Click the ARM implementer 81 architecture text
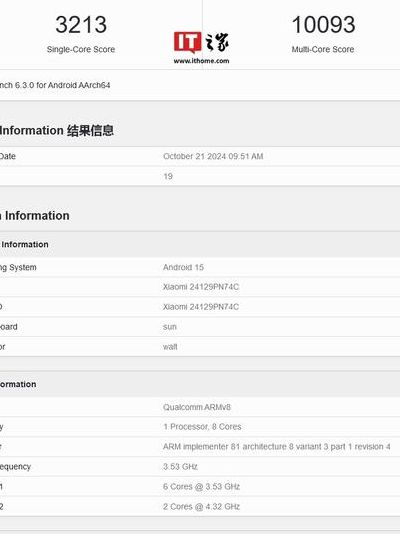 coord(276,446)
